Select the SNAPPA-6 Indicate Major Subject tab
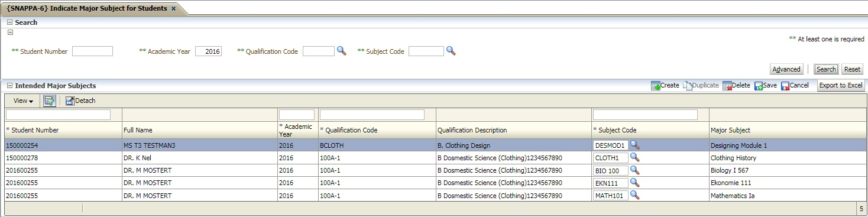Screen dimensions: 868x217 pyautogui.click(x=86, y=8)
